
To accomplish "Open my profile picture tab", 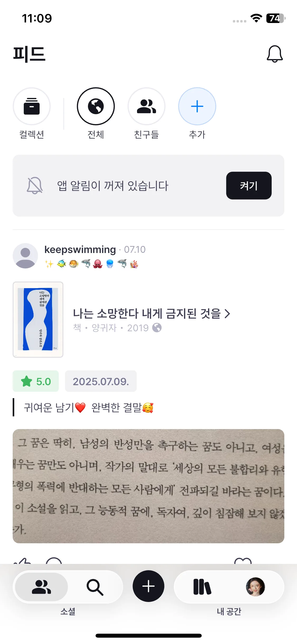I will (x=255, y=587).
